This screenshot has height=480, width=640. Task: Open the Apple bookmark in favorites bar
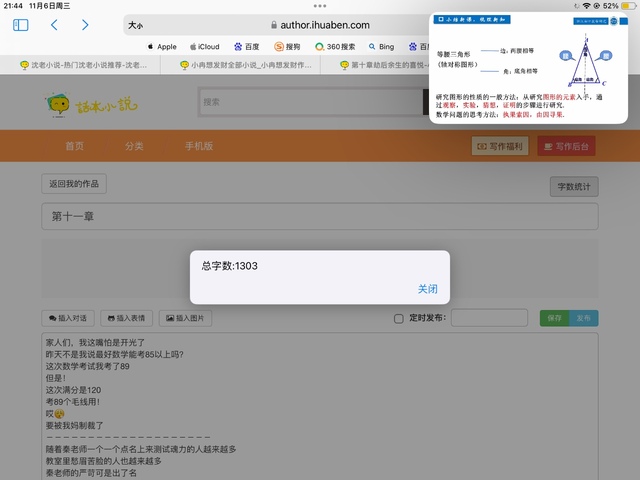pyautogui.click(x=160, y=46)
